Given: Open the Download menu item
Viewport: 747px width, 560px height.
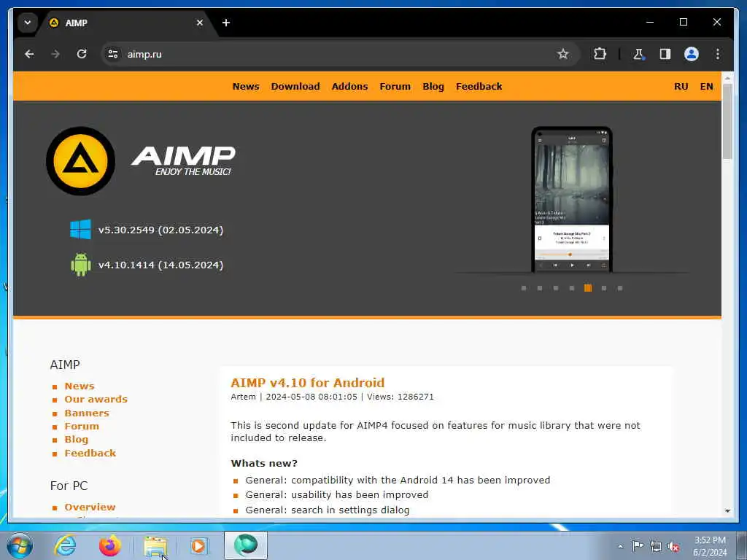Looking at the screenshot, I should click(x=295, y=87).
